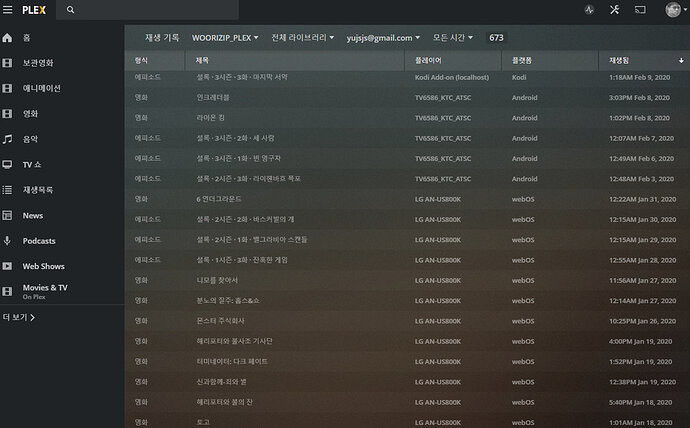This screenshot has height=428, width=690.
Task: Open the activity pulse icon
Action: point(589,10)
